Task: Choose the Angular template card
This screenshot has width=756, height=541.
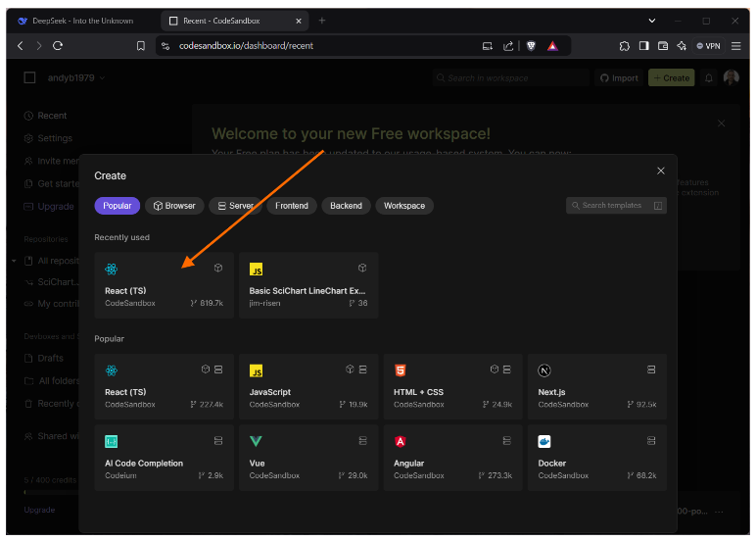Action: tap(452, 458)
